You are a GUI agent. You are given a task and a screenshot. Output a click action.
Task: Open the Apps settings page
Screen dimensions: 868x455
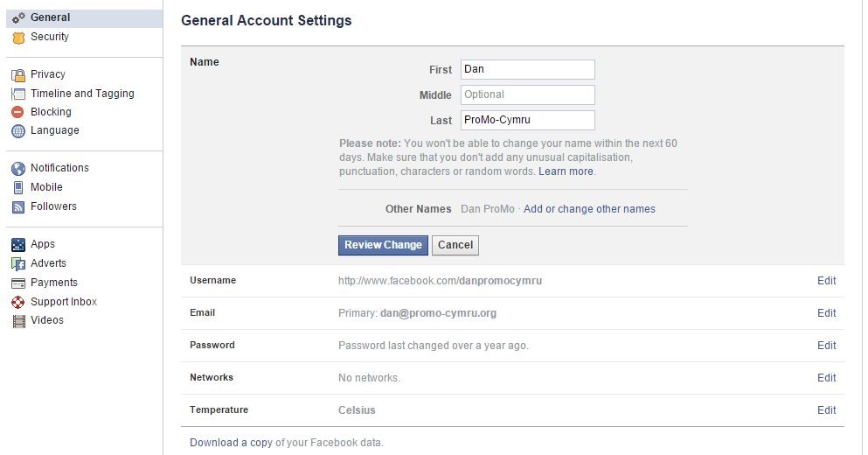(43, 244)
